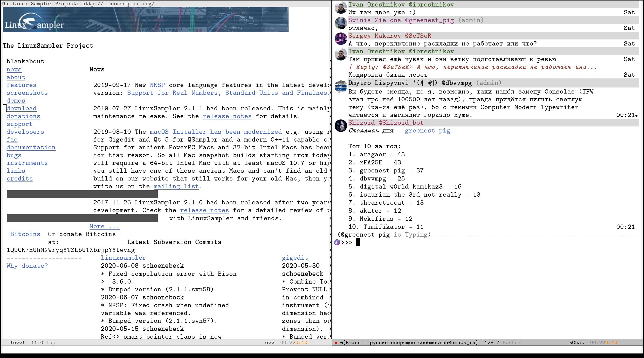
Task: Click the @greenest_pig is Typing status
Action: click(384, 235)
